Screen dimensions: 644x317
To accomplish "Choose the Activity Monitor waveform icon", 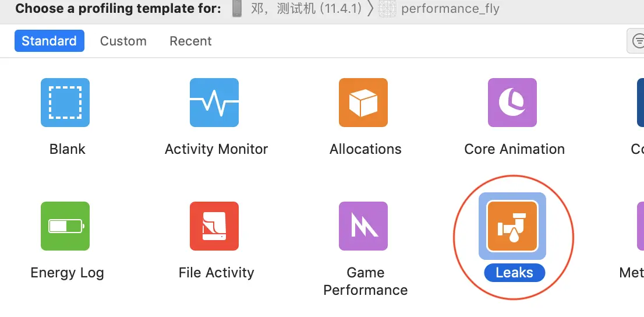I will tap(214, 103).
